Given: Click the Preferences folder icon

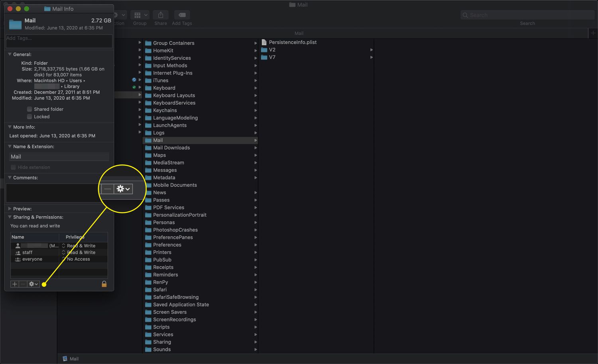Looking at the screenshot, I should [x=148, y=245].
